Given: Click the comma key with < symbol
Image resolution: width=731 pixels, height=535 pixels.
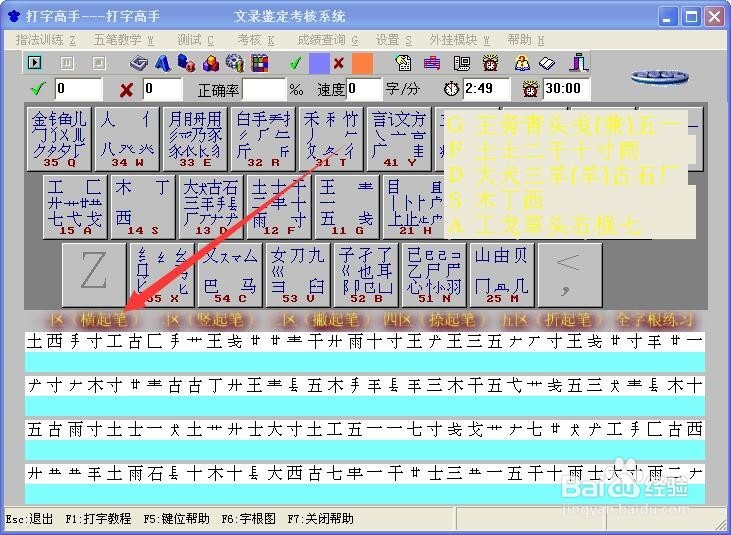Looking at the screenshot, I should 570,275.
